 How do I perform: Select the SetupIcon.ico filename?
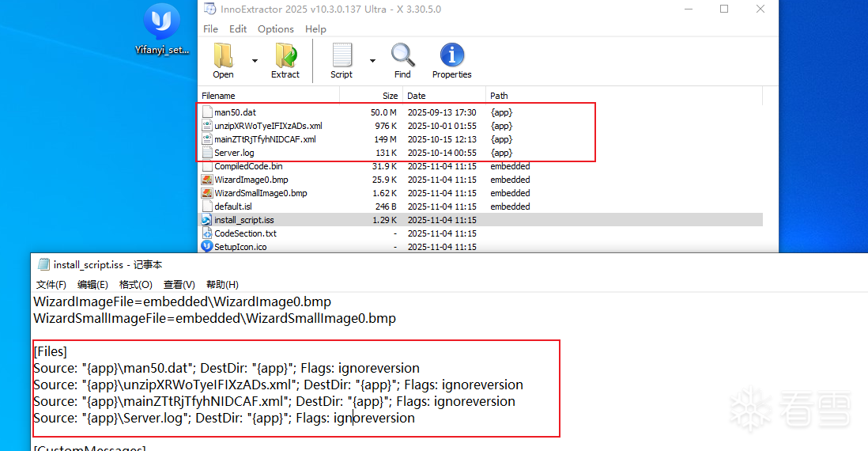[240, 247]
